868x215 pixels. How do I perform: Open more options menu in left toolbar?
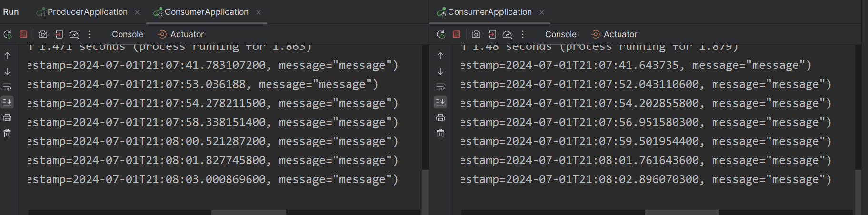[90, 34]
